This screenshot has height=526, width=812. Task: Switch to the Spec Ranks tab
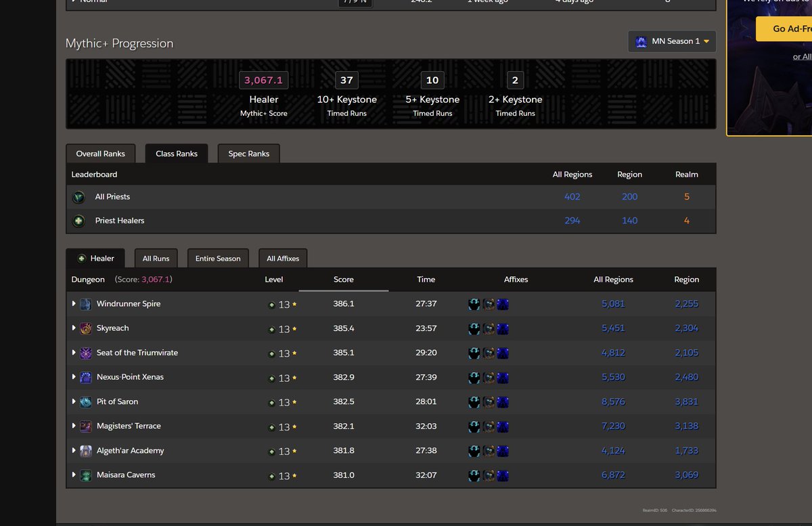pyautogui.click(x=249, y=154)
